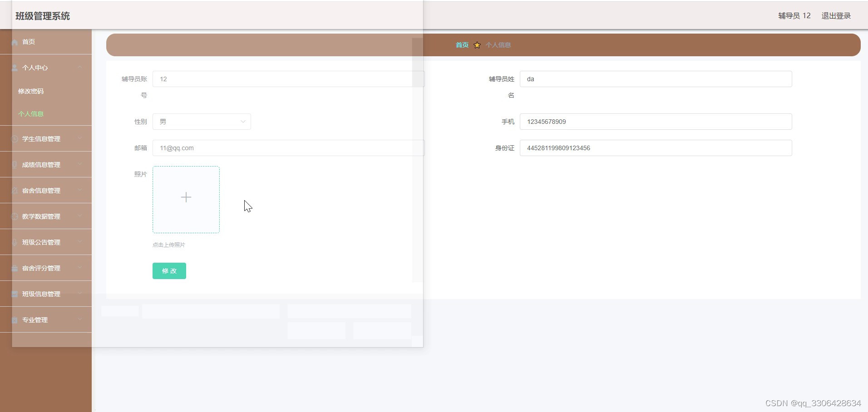Open 专业管理 menu item
868x412 pixels.
click(46, 320)
